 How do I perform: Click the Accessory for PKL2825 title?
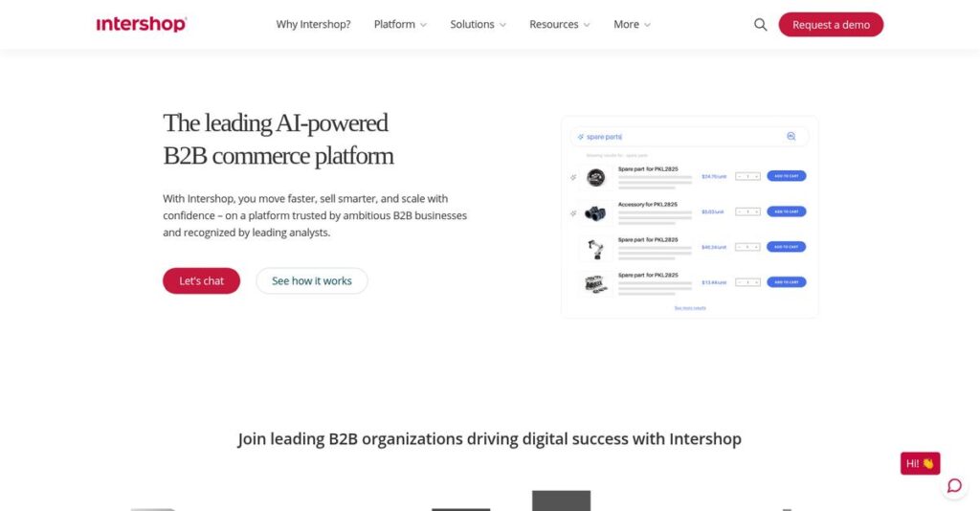(648, 204)
